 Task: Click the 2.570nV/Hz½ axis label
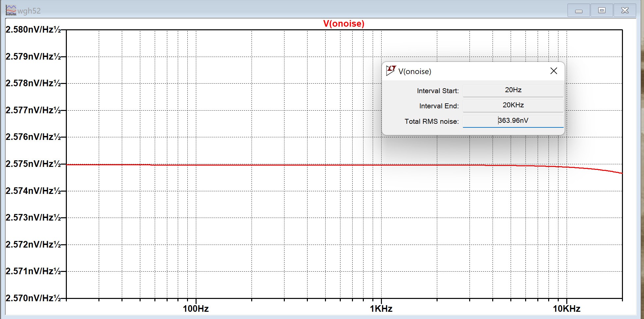(33, 298)
